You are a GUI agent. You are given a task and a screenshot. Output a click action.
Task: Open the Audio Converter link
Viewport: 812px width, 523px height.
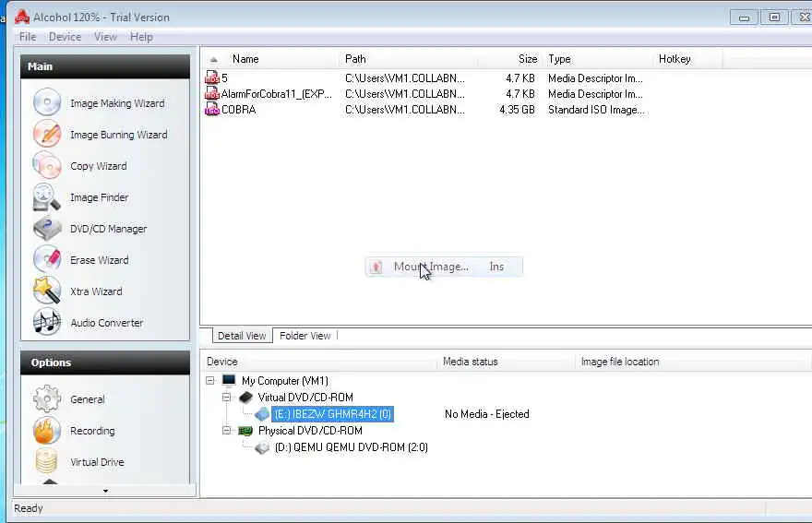coord(107,323)
